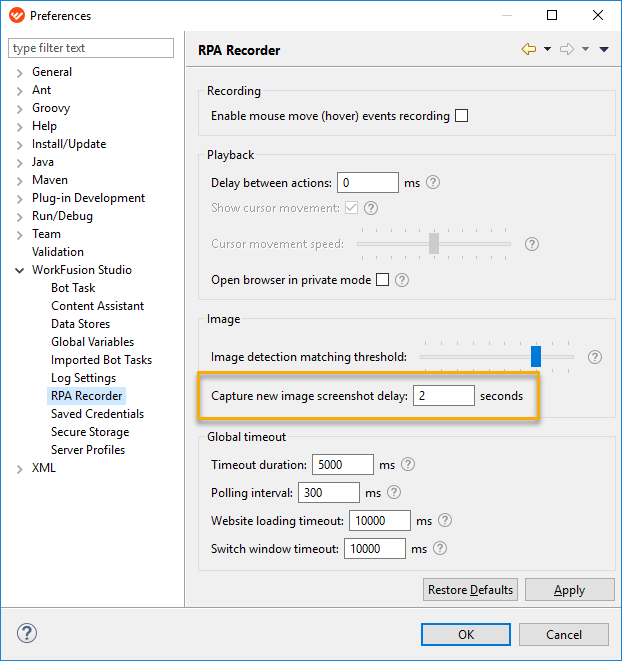
Task: Select Secure Storage page
Action: [90, 432]
